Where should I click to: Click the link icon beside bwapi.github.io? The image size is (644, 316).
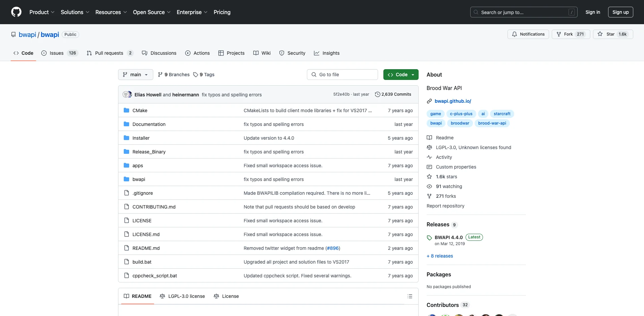point(429,101)
